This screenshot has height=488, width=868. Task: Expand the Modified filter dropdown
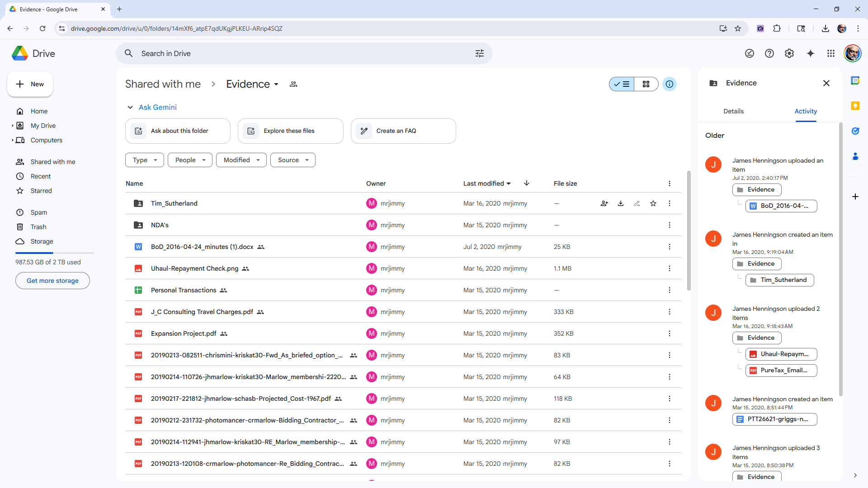click(241, 160)
